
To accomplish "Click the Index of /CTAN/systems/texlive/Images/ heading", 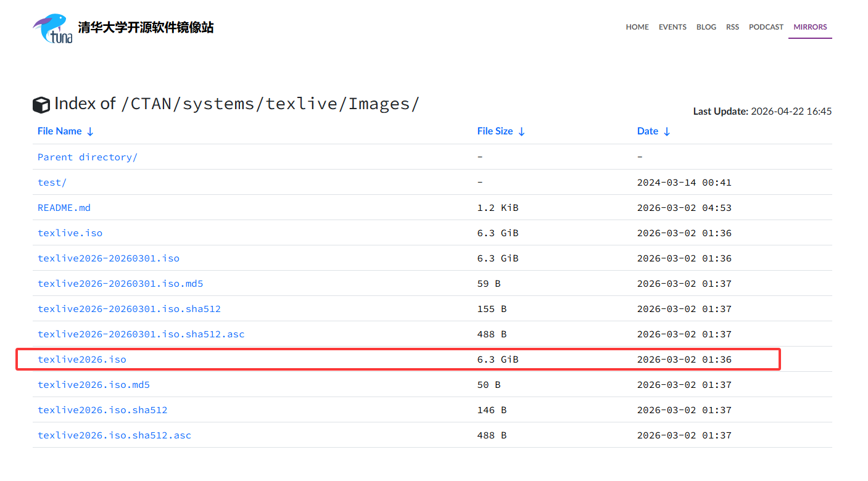I will 236,104.
